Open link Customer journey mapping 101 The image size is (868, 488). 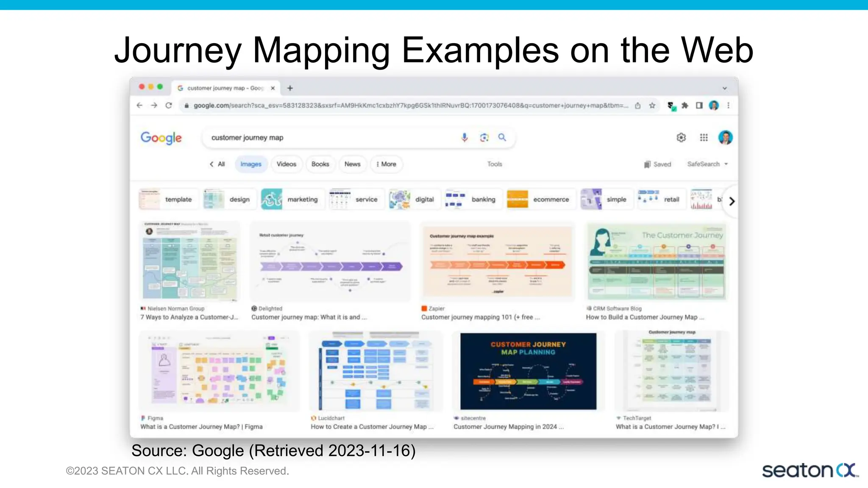tap(481, 317)
